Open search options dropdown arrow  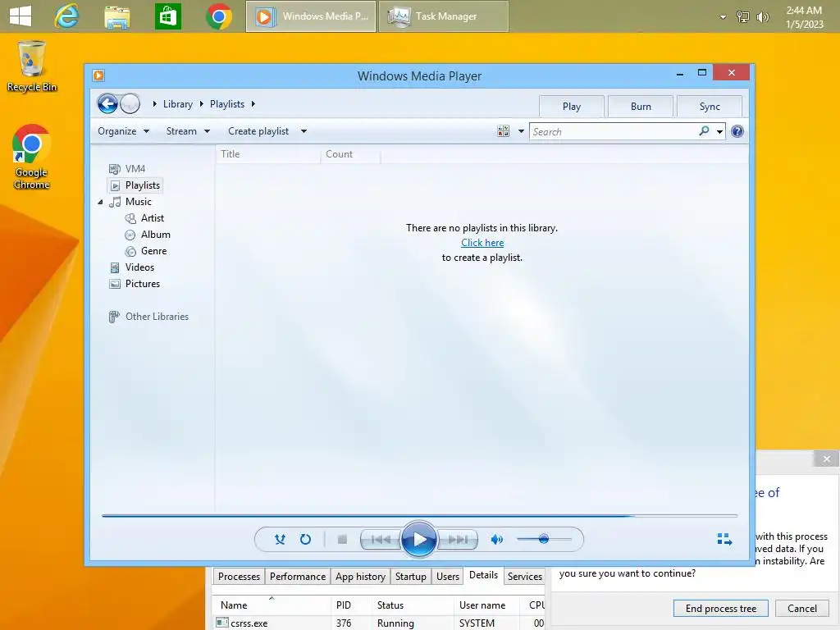click(x=719, y=131)
